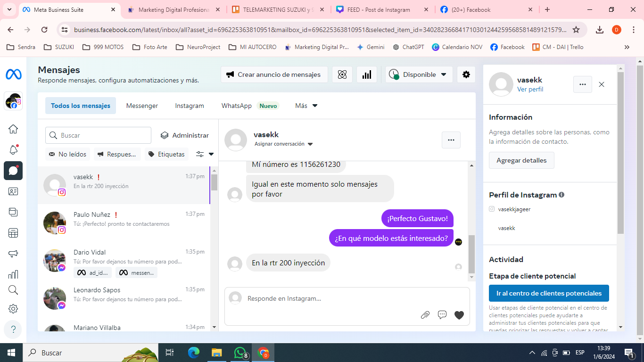Open saved replies speech bubble icon

pyautogui.click(x=442, y=315)
